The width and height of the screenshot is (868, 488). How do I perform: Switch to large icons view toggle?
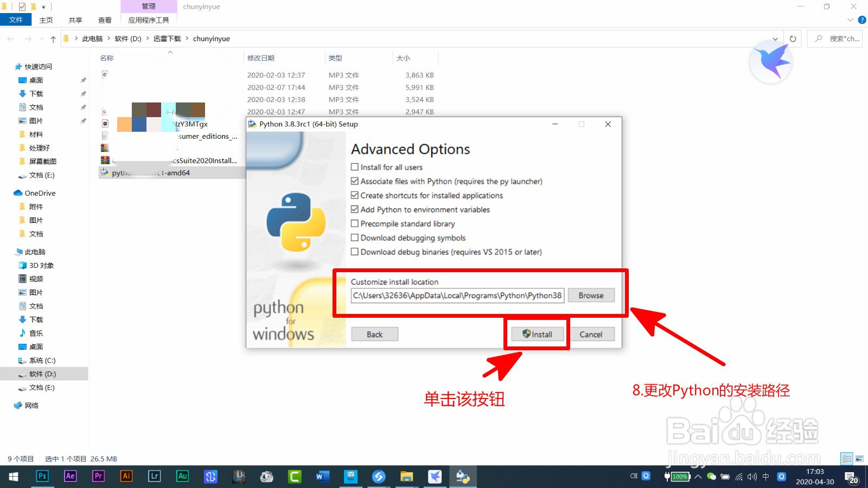coord(859,459)
